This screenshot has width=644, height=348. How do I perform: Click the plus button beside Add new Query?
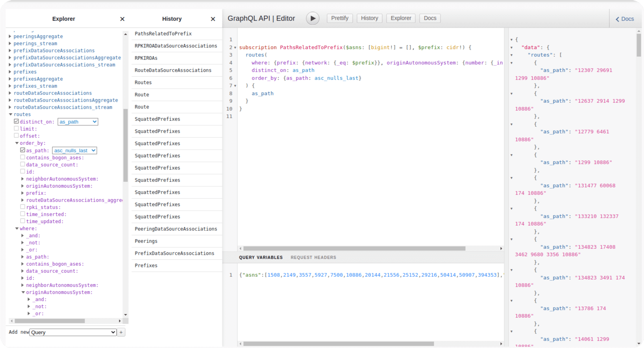[121, 332]
